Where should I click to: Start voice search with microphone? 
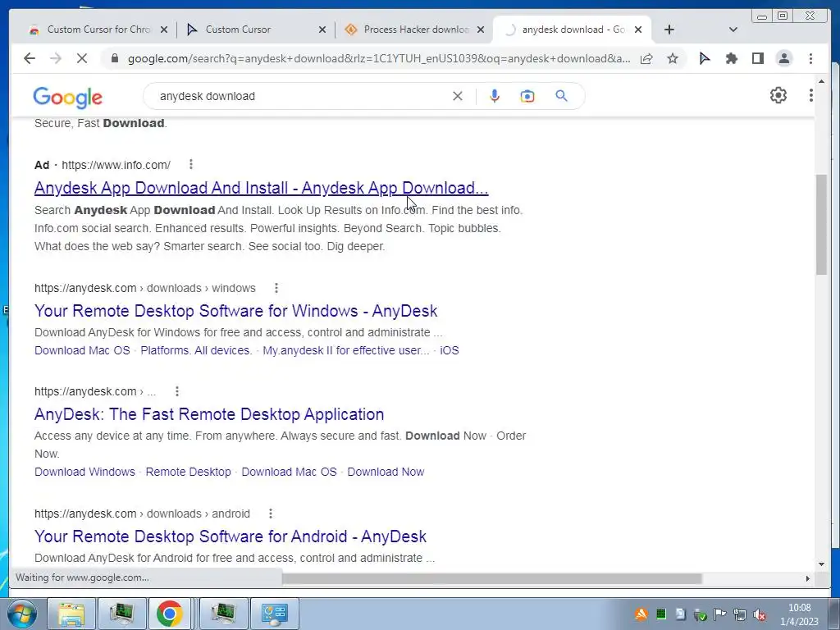pos(495,96)
